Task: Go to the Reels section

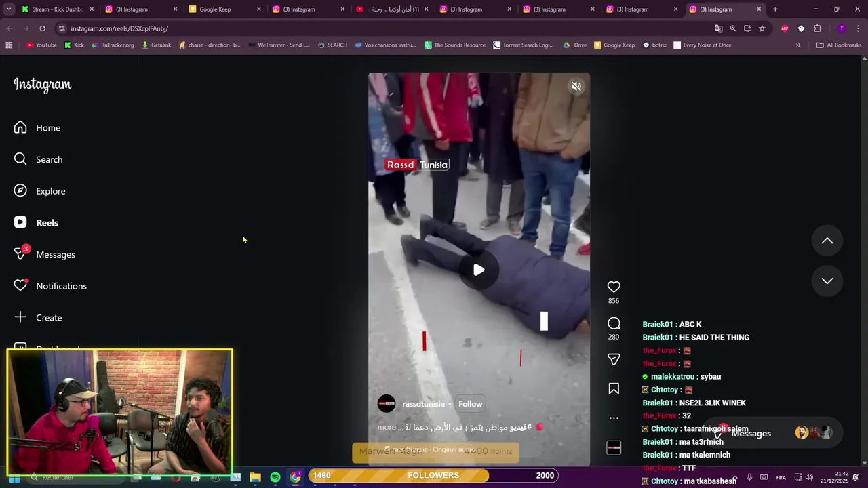Action: [x=37, y=222]
